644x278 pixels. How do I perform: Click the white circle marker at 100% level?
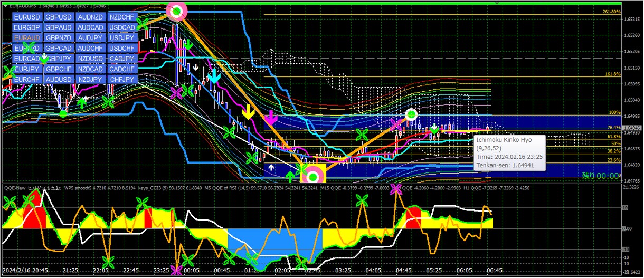(x=412, y=114)
